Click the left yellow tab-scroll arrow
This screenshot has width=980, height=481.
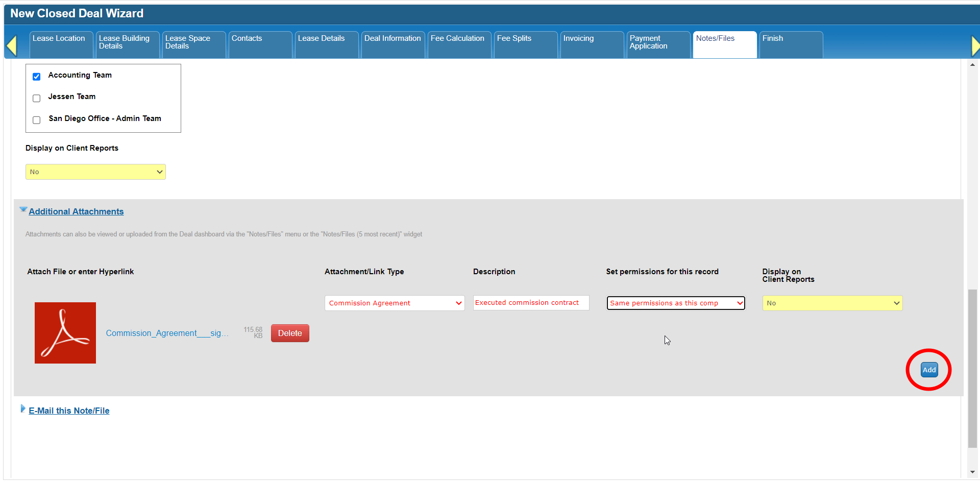12,46
